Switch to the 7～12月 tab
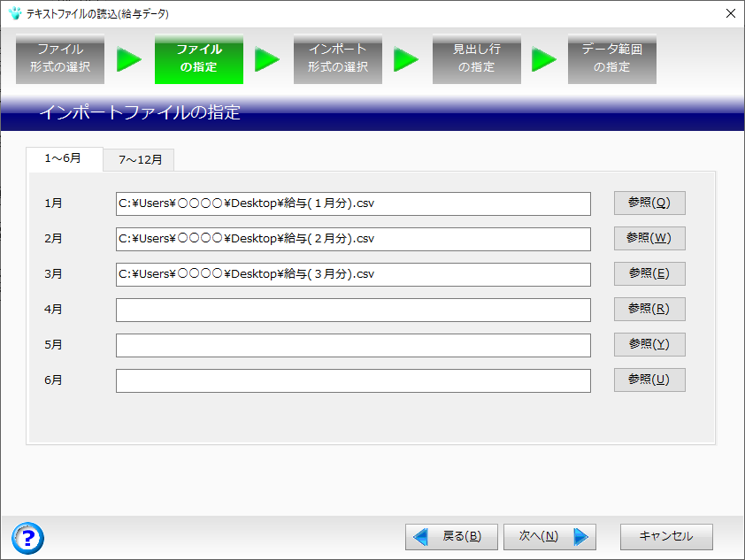745x560 pixels. click(x=140, y=160)
